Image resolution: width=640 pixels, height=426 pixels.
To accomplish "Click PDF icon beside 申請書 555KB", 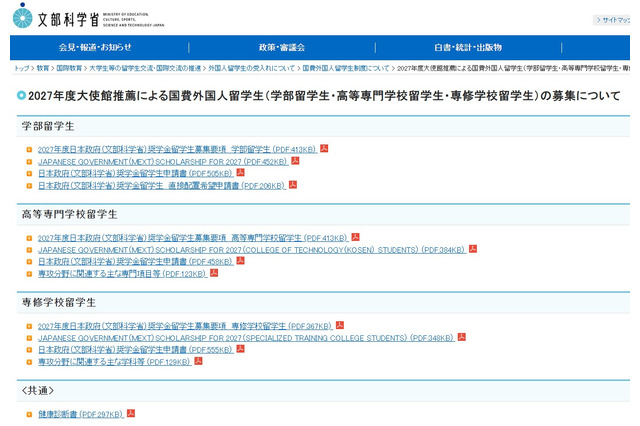I will [x=240, y=348].
